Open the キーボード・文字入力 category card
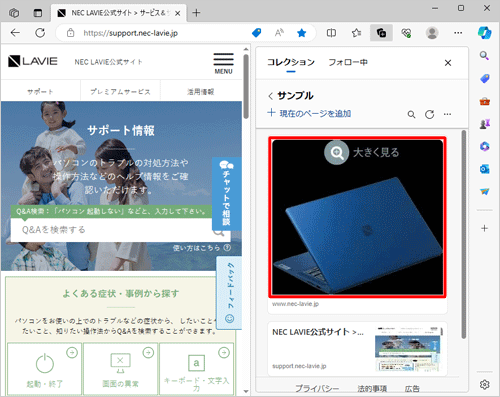Viewport: 500px width, 397px height. pyautogui.click(x=196, y=369)
